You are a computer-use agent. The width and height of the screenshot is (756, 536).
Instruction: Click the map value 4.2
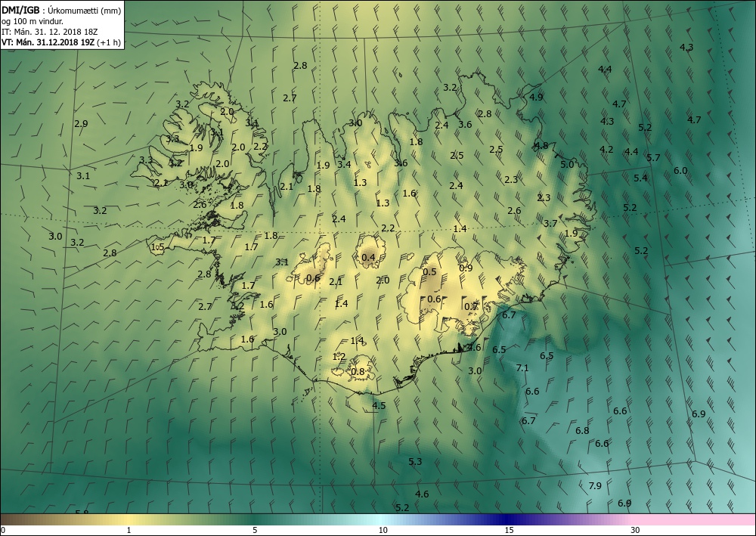click(x=606, y=149)
